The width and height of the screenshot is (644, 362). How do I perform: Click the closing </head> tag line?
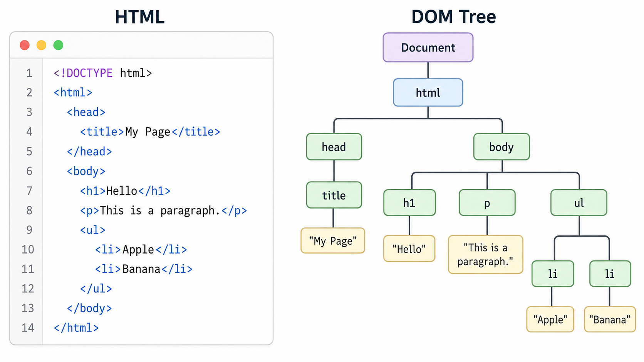click(x=89, y=151)
